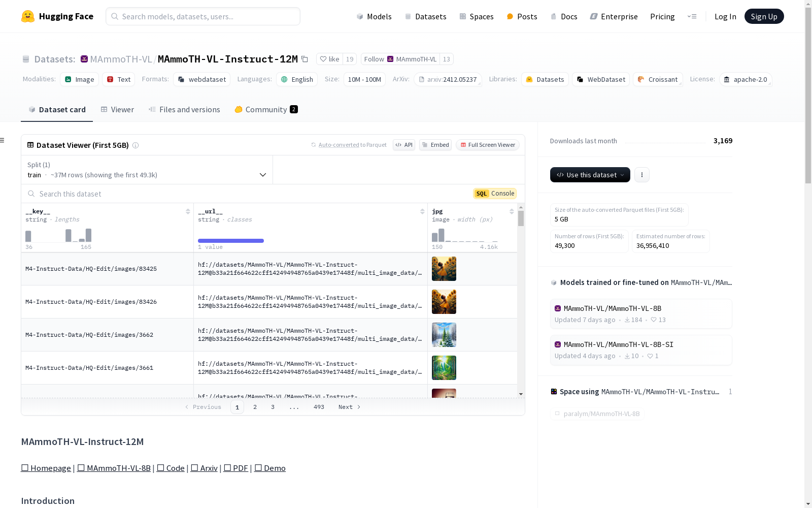Viewport: 812px width, 508px height.
Task: Open the Pricing page
Action: (x=662, y=16)
